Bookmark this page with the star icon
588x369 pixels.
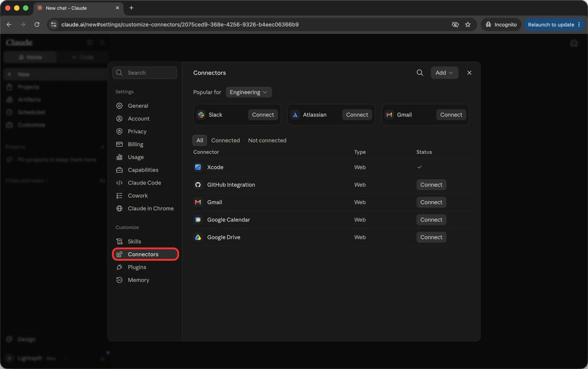(x=468, y=24)
